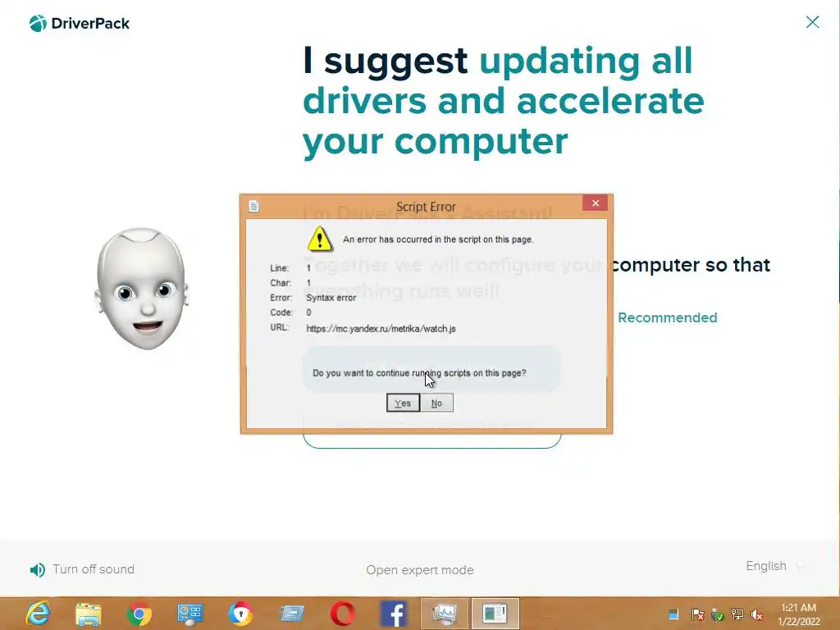Viewport: 840px width, 630px height.
Task: Close the DriverPack window with the X
Action: tap(812, 22)
